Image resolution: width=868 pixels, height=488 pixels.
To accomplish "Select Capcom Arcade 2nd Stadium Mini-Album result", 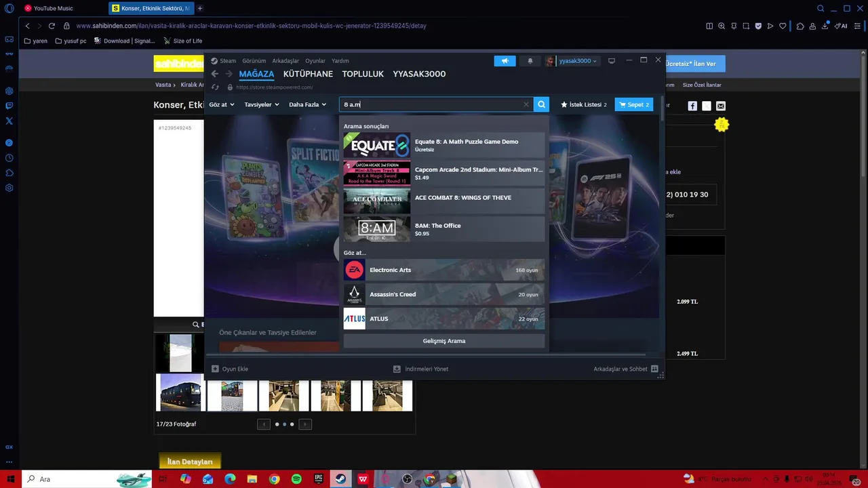I will (444, 173).
